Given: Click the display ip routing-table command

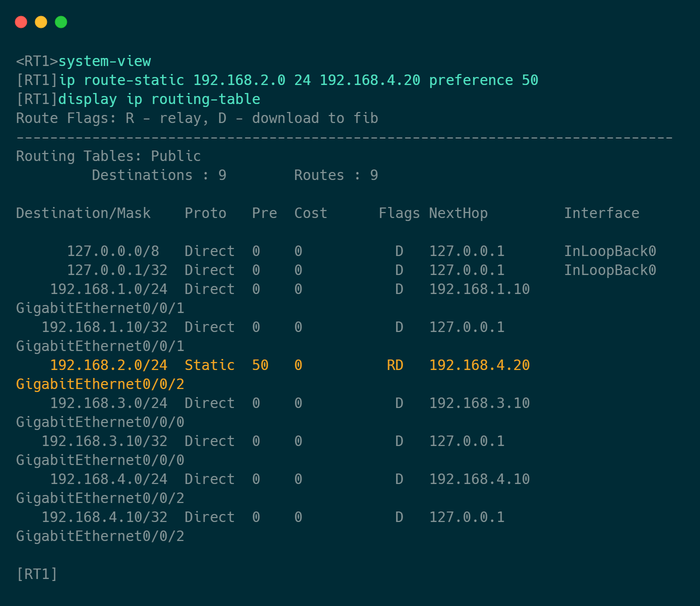Looking at the screenshot, I should [x=159, y=99].
